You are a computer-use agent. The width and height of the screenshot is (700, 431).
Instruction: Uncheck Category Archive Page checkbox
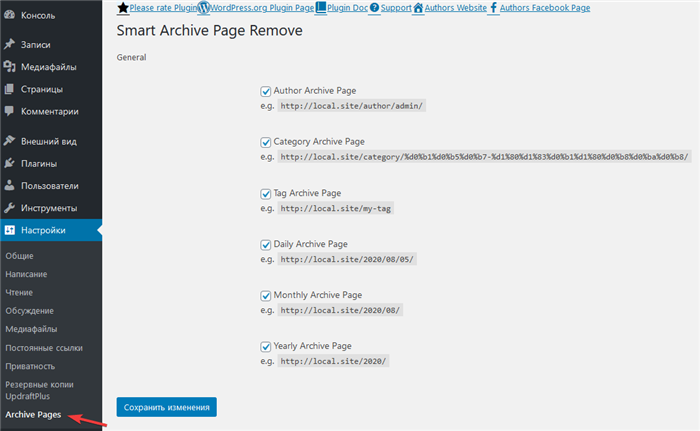coord(266,142)
